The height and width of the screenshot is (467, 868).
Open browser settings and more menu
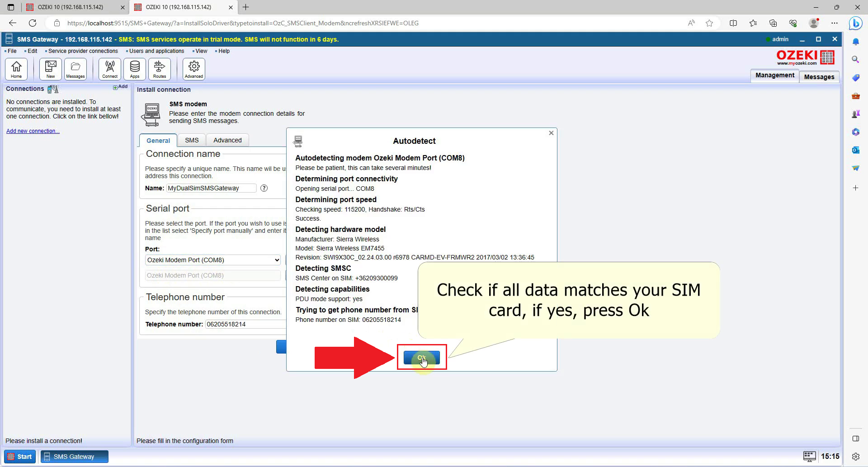pos(835,23)
